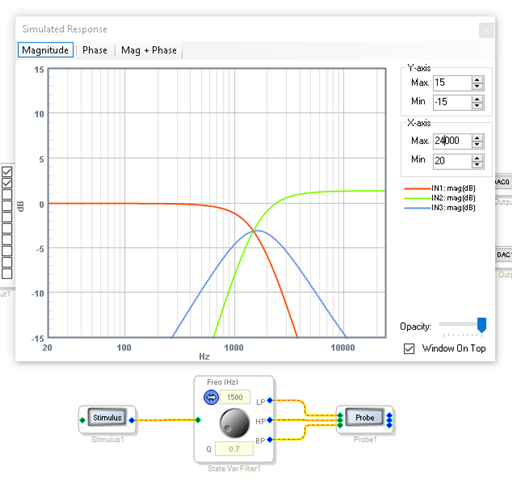
Task: Click the Stimulus block output pin
Action: (x=132, y=420)
